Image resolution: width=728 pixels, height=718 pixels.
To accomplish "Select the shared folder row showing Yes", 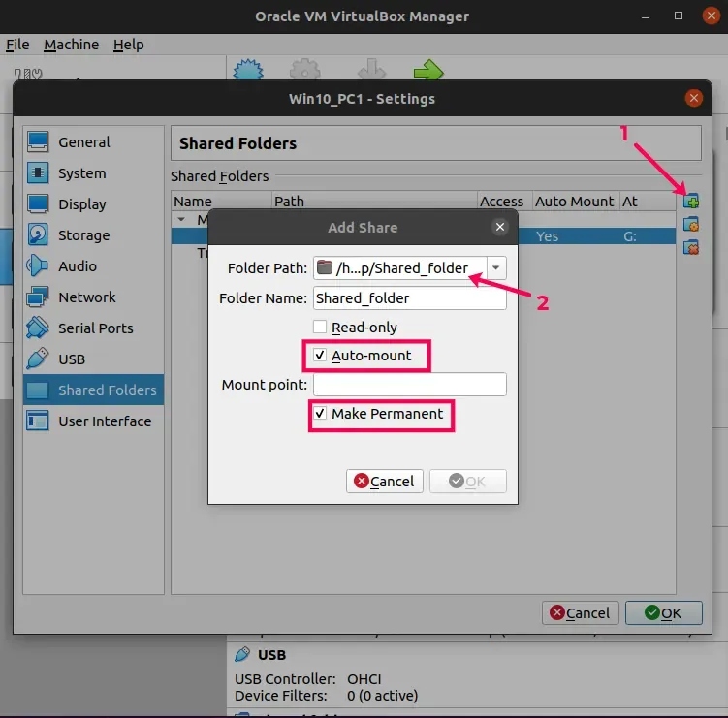I will 596,236.
